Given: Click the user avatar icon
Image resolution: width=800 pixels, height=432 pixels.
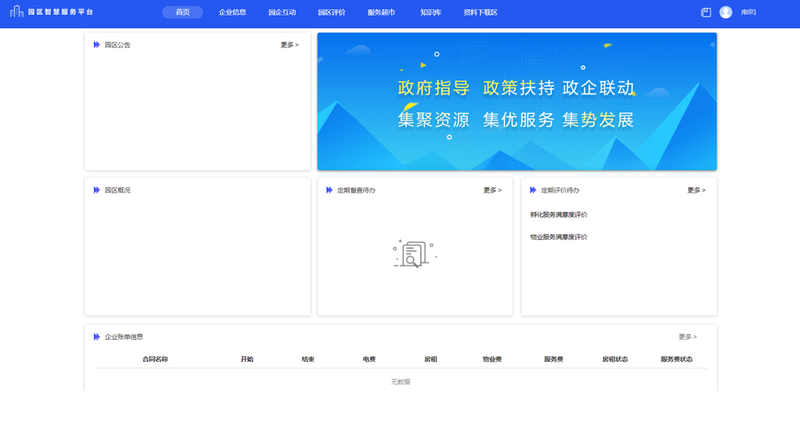Looking at the screenshot, I should coord(726,12).
